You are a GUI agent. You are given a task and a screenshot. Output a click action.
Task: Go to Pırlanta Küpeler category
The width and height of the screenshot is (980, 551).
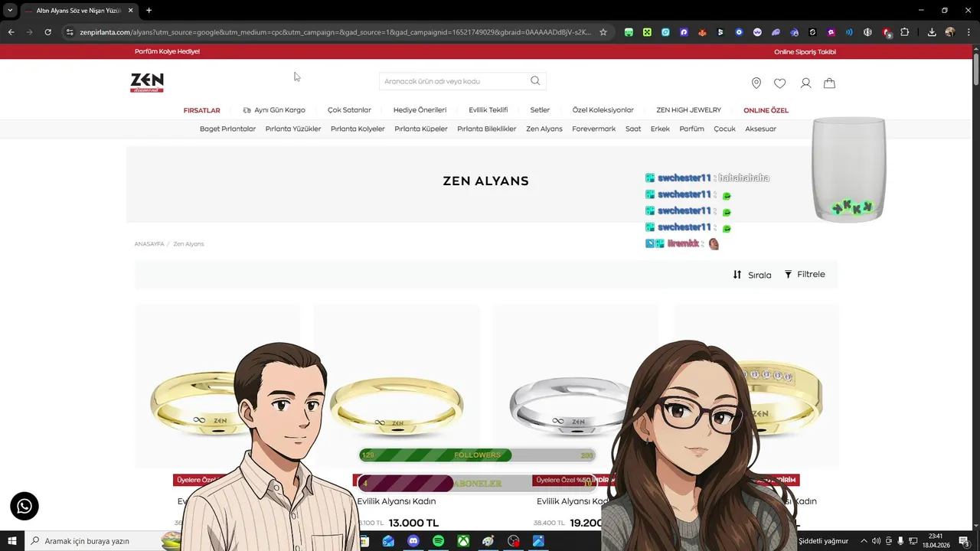[x=421, y=129]
